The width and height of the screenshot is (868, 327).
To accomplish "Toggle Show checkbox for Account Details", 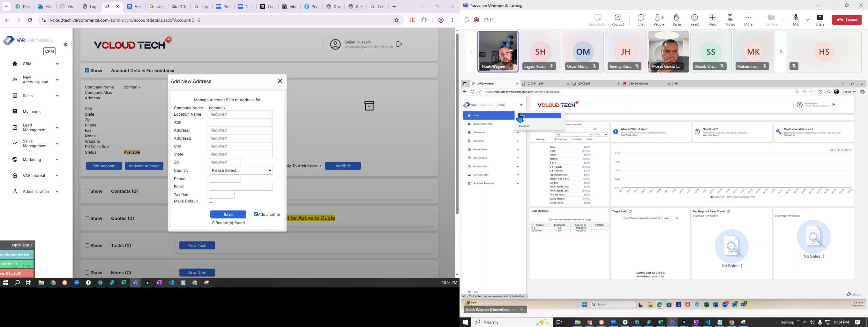I will point(87,71).
